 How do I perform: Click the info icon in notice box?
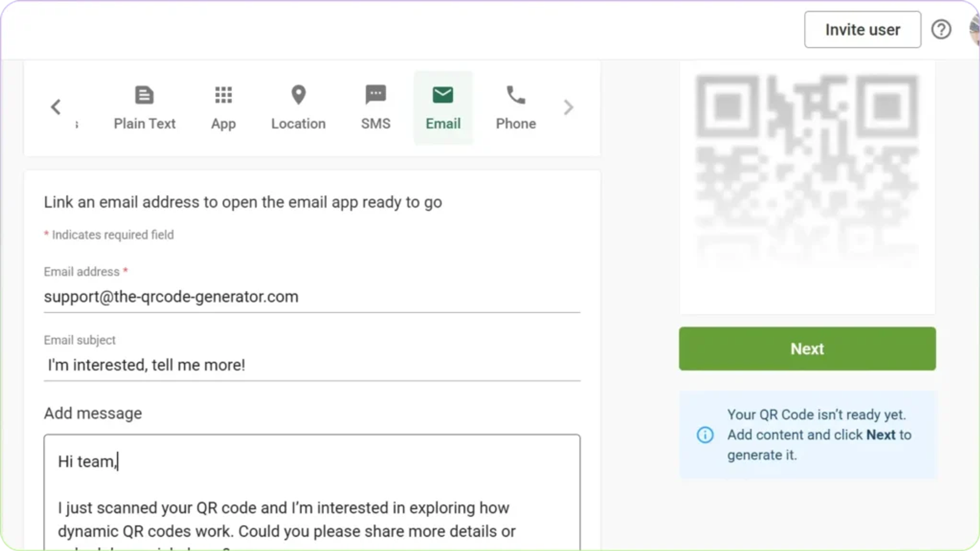coord(705,435)
